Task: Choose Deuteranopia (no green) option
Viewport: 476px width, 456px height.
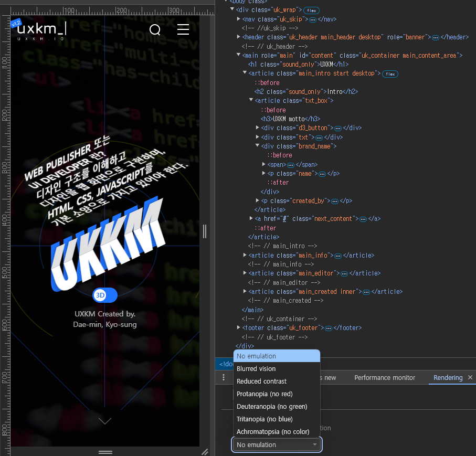Action: (272, 407)
